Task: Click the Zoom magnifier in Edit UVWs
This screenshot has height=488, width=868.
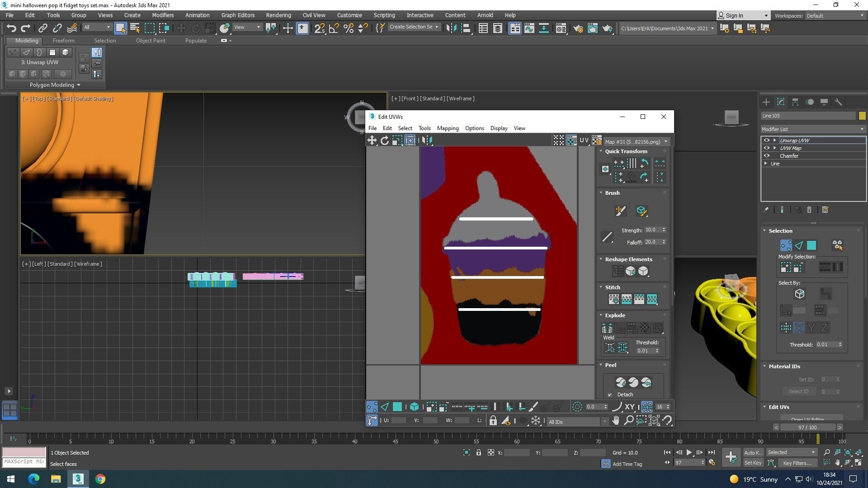Action: tap(628, 421)
